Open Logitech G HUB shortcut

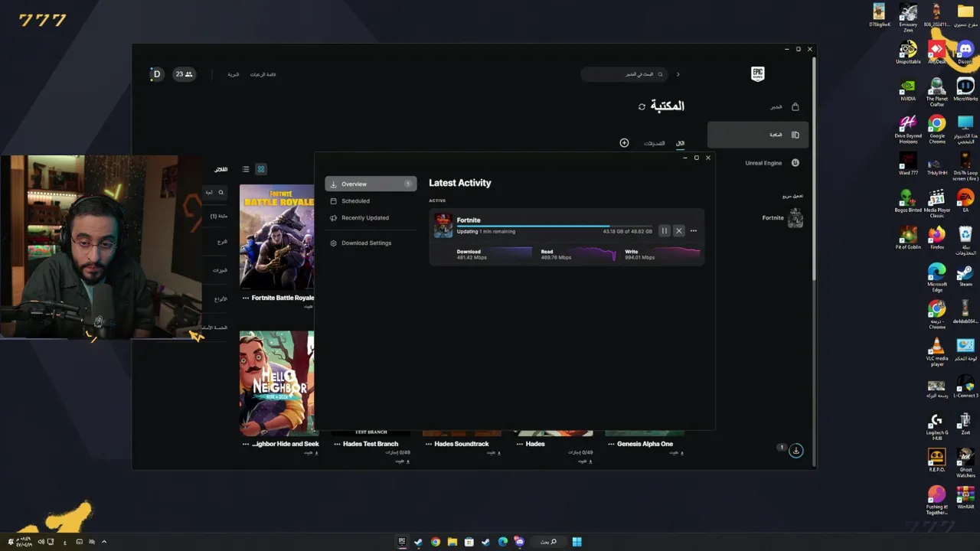click(x=937, y=426)
